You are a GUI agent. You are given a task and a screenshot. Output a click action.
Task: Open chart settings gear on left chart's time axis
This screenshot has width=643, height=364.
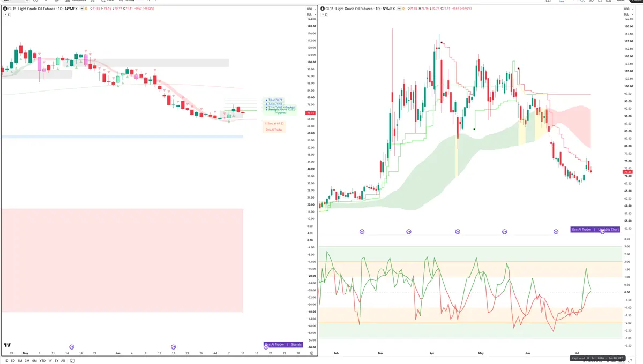click(x=311, y=353)
